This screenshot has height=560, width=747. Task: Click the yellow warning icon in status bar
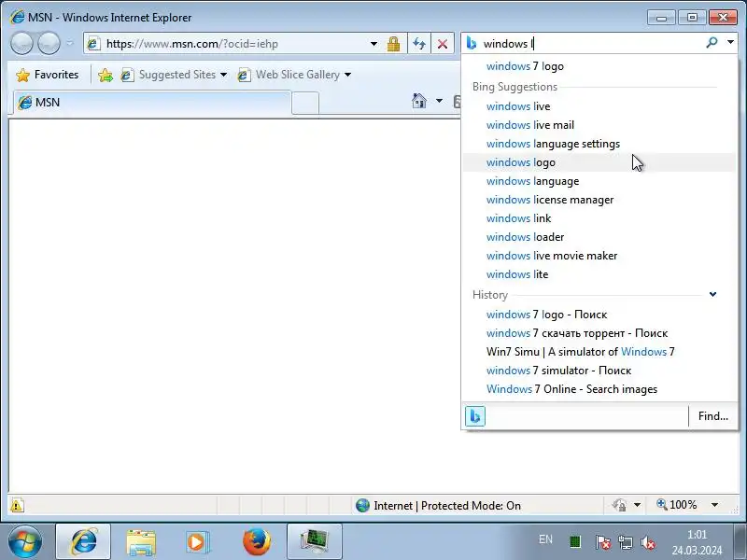[x=17, y=505]
